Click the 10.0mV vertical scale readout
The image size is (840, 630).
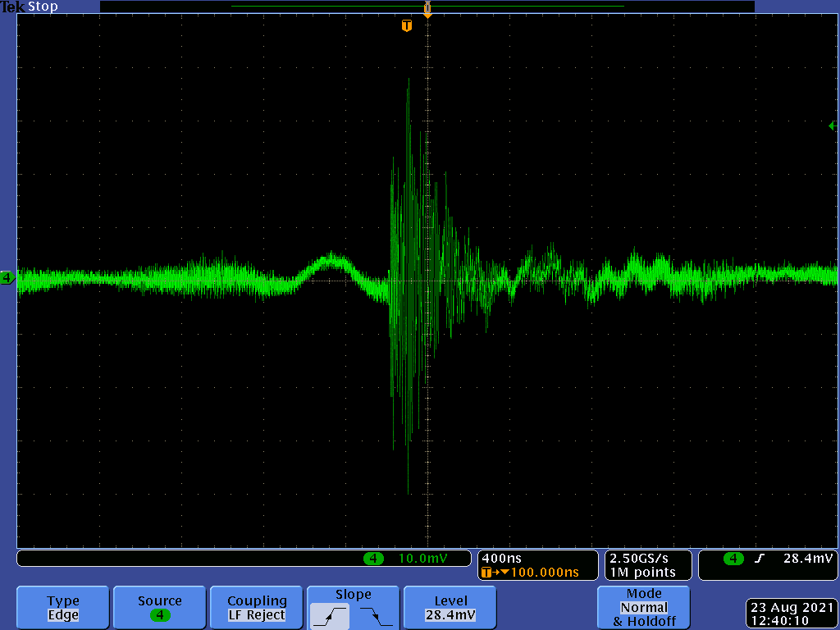pyautogui.click(x=422, y=559)
